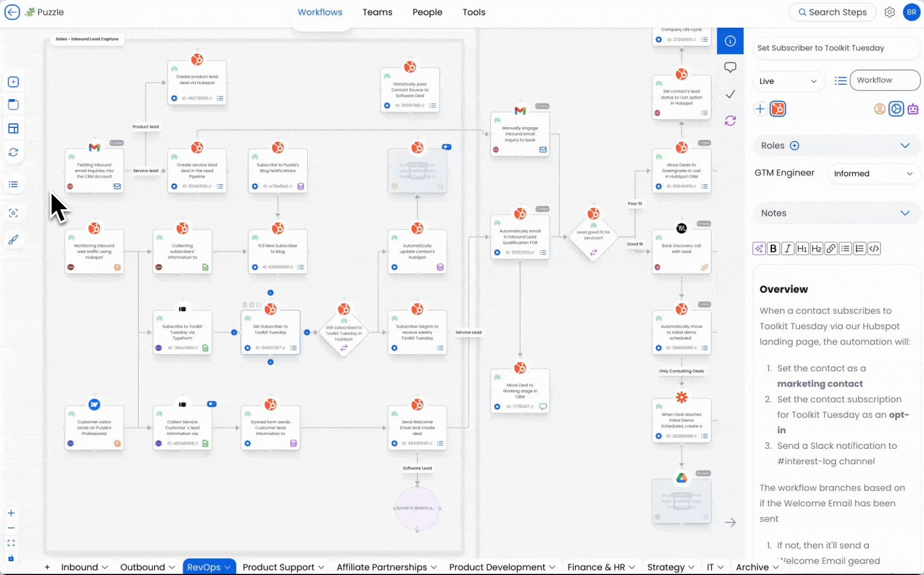The width and height of the screenshot is (924, 575).
Task: Collapse the Notes section panel
Action: pyautogui.click(x=905, y=212)
